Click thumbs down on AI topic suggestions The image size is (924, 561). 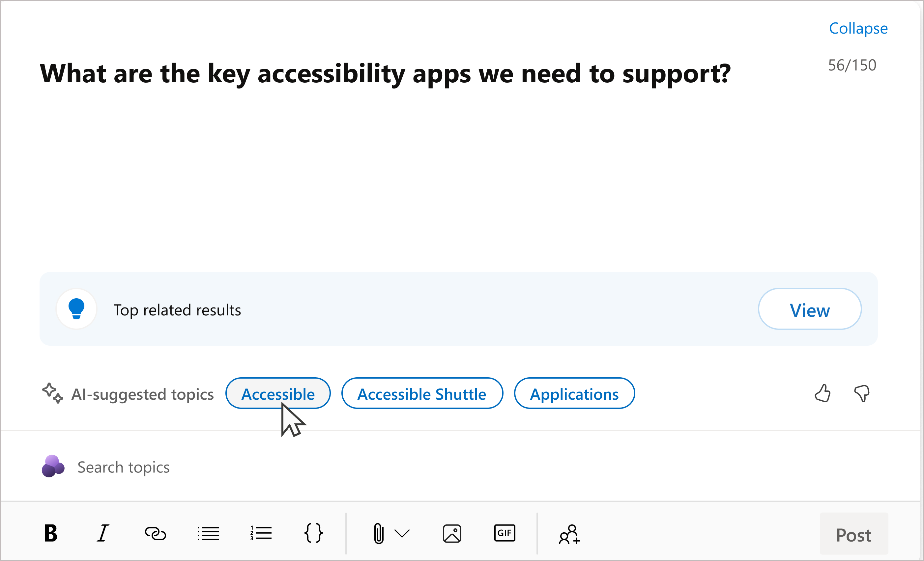point(862,393)
